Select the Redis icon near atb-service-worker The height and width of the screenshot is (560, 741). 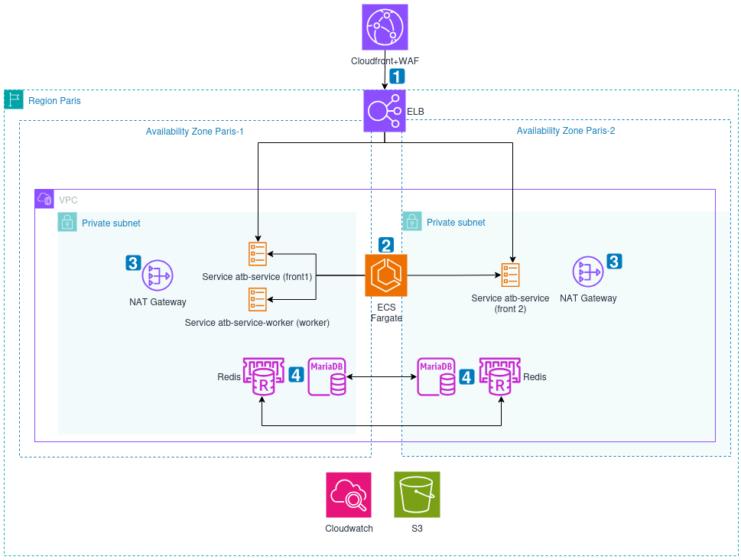262,376
